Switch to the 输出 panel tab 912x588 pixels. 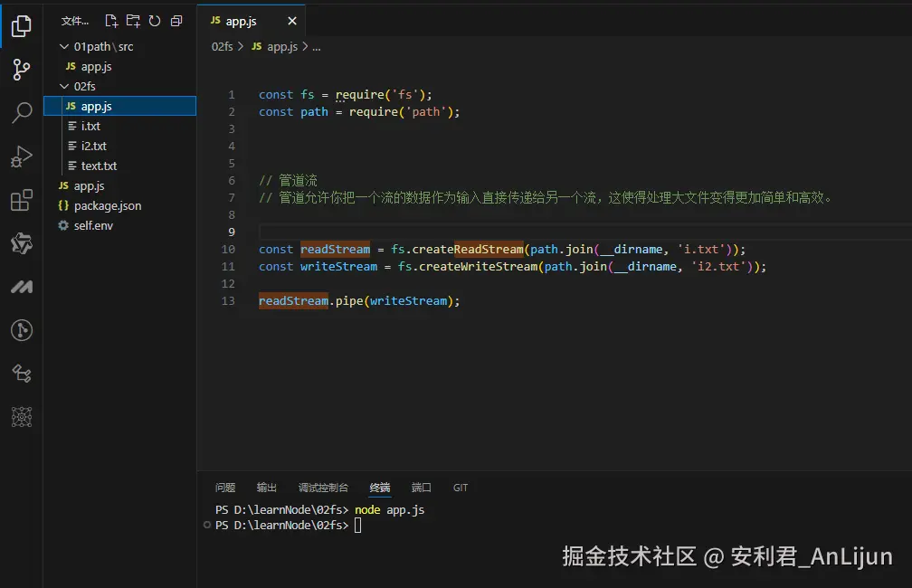point(266,488)
